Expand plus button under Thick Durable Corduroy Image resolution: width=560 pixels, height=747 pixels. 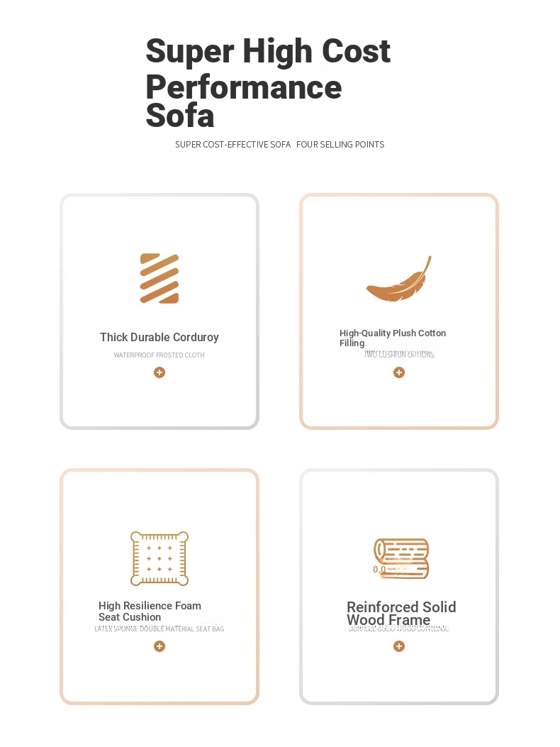[159, 372]
